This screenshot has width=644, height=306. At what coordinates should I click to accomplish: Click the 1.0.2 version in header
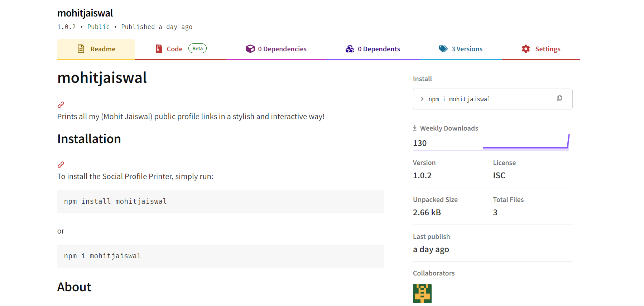coord(67,27)
